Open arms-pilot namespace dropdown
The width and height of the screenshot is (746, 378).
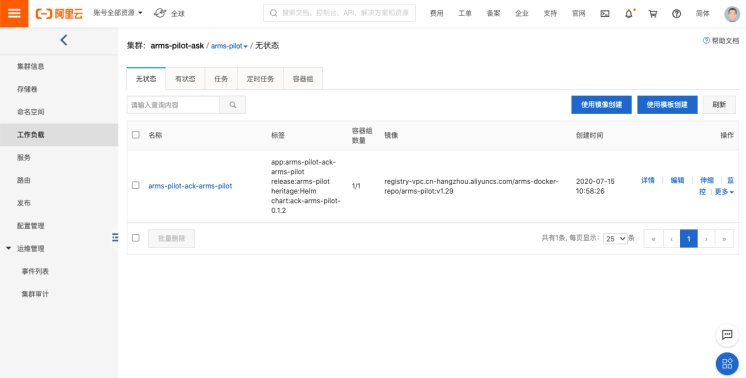pyautogui.click(x=229, y=46)
